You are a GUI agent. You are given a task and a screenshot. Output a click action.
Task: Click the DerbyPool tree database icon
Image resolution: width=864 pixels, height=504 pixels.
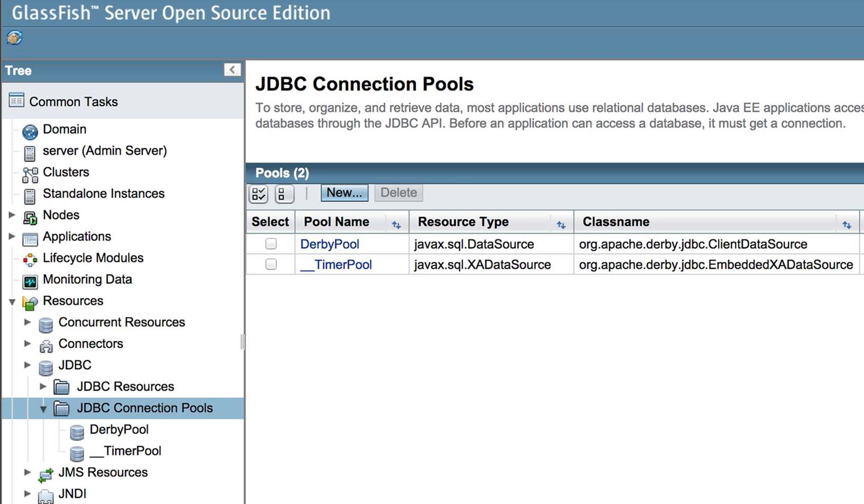[x=77, y=432]
